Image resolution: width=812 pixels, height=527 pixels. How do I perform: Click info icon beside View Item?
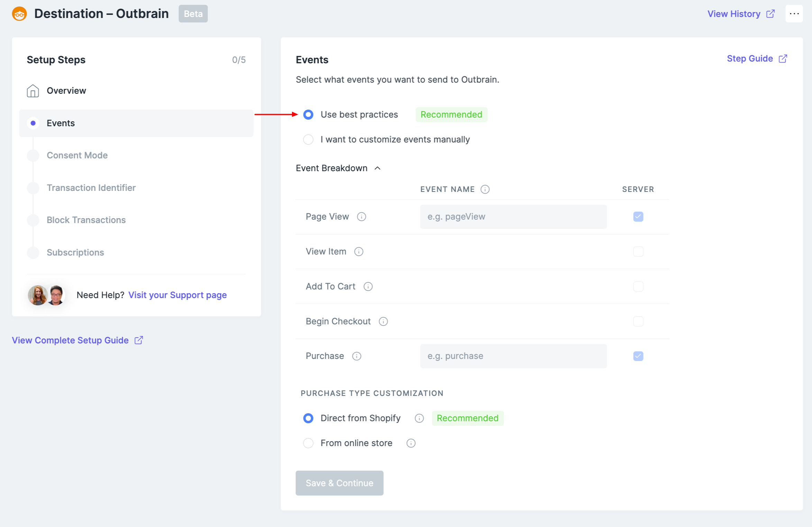[x=358, y=252]
